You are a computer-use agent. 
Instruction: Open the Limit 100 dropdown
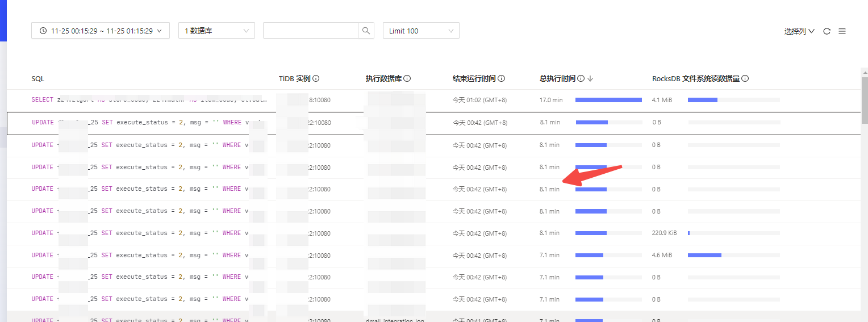click(x=421, y=31)
